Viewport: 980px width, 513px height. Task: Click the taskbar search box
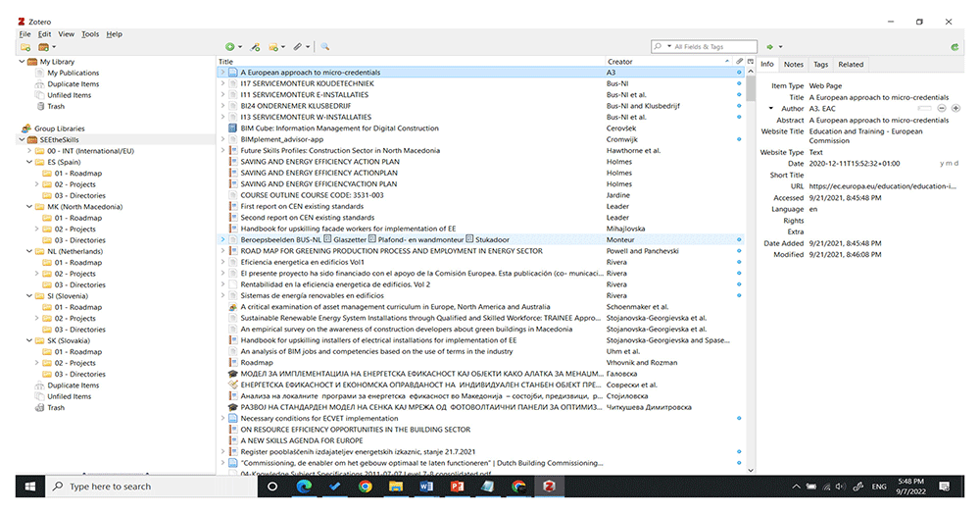[151, 487]
